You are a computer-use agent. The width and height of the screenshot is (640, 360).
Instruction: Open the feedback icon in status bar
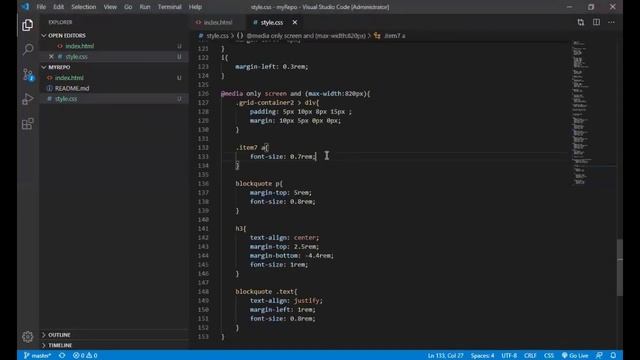[599, 356]
